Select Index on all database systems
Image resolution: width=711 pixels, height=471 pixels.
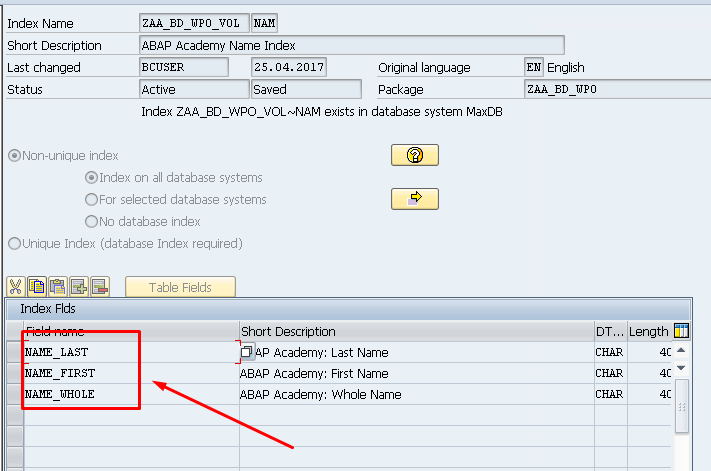pos(92,178)
